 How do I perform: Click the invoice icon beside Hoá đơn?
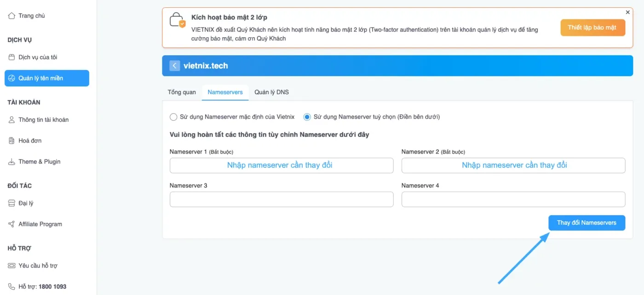pyautogui.click(x=12, y=141)
